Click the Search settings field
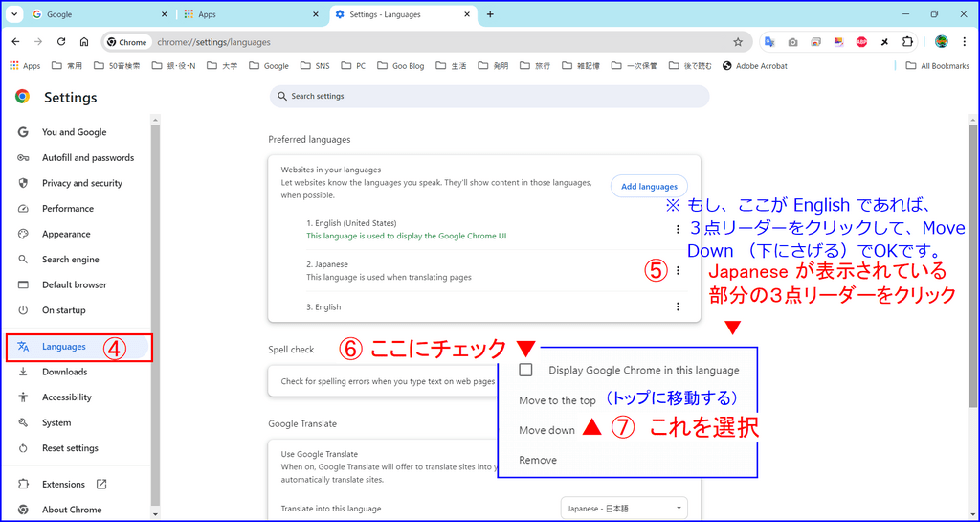This screenshot has width=980, height=522. [489, 97]
